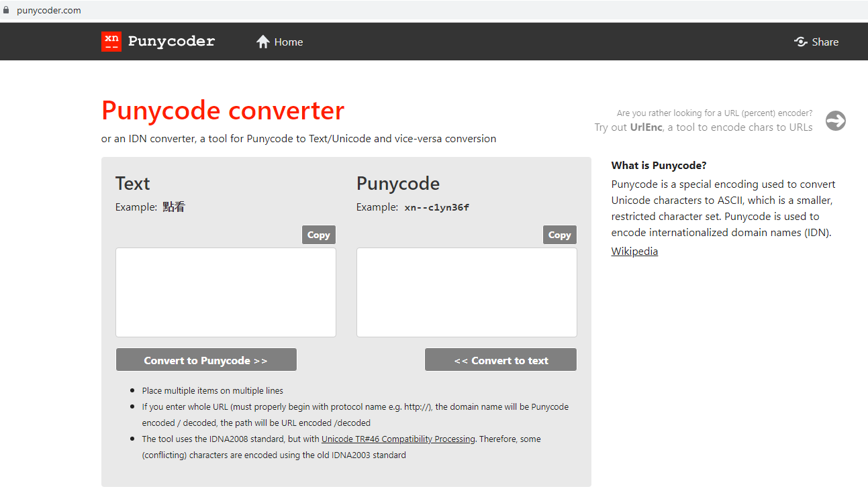Screen dimensions: 868x497
Task: Click the red Punycoder xn logo icon
Action: pos(111,42)
